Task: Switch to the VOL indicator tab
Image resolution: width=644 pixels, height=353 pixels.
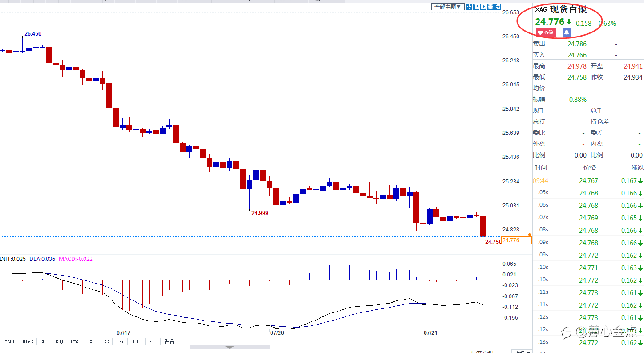Action: (153, 341)
